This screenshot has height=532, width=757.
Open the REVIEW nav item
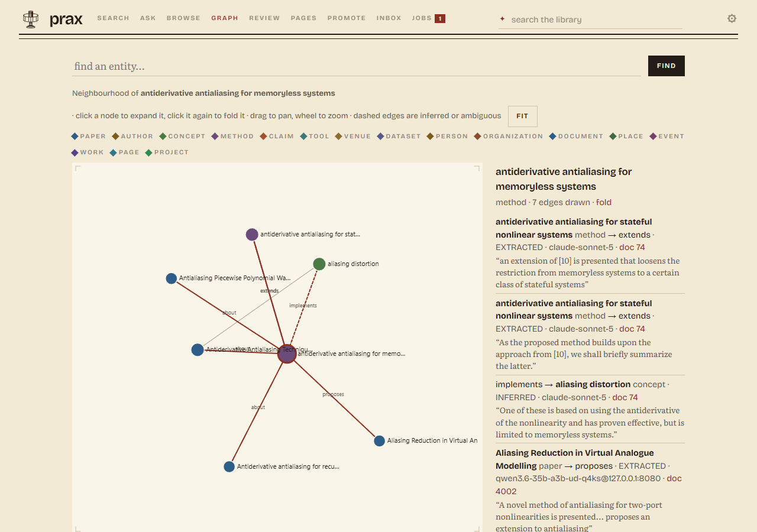264,18
